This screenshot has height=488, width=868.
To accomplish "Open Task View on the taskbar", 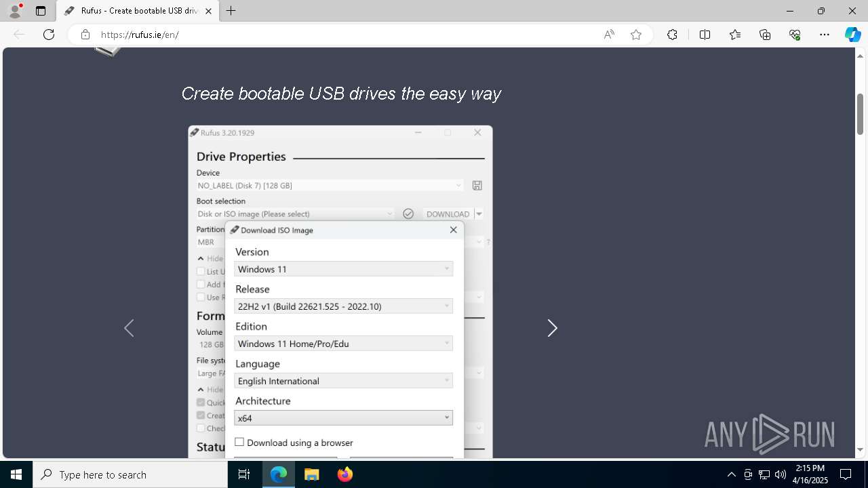I will (x=245, y=474).
